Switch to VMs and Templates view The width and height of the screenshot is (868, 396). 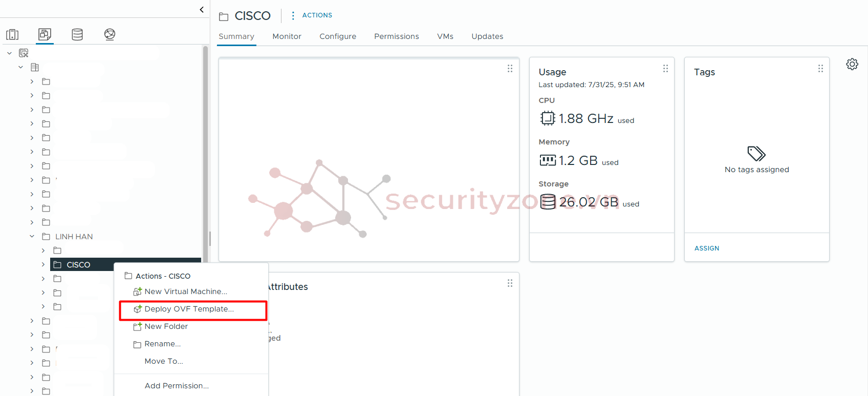point(45,34)
